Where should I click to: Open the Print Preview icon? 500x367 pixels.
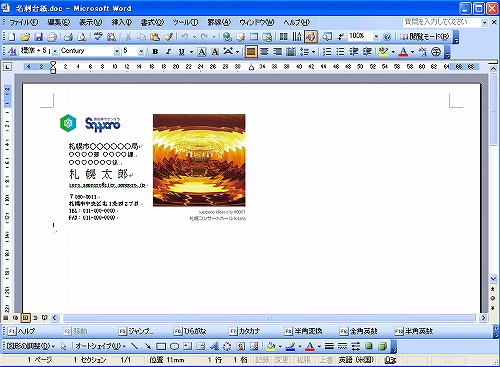(x=82, y=37)
